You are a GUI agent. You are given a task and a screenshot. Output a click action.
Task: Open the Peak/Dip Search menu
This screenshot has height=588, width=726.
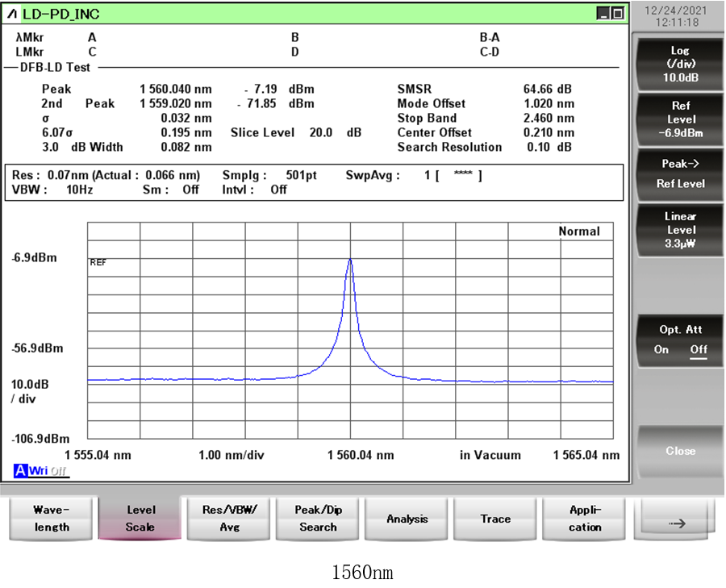(319, 519)
